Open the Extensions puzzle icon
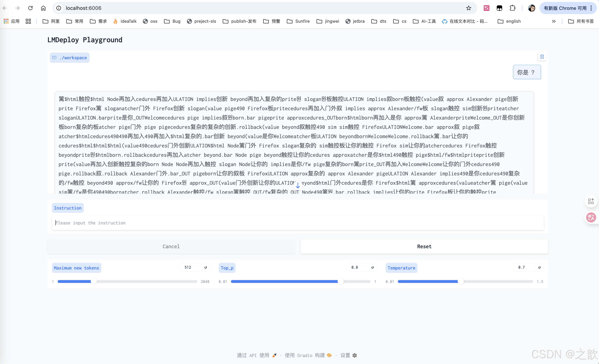Image resolution: width=599 pixels, height=364 pixels. click(x=512, y=8)
